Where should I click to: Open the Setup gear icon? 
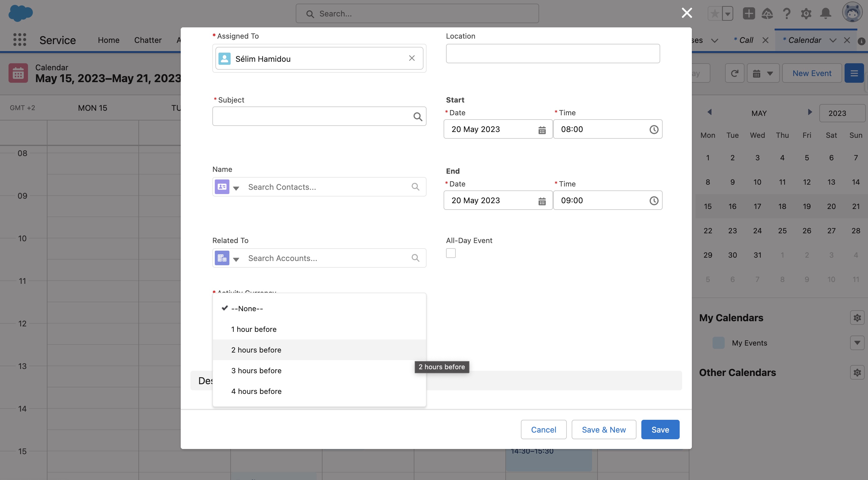(806, 13)
